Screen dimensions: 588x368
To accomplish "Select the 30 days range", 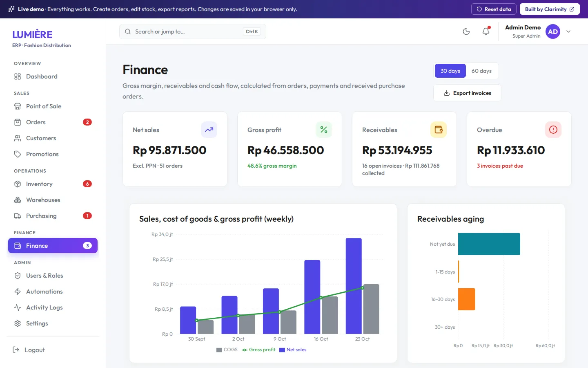I will click(450, 71).
